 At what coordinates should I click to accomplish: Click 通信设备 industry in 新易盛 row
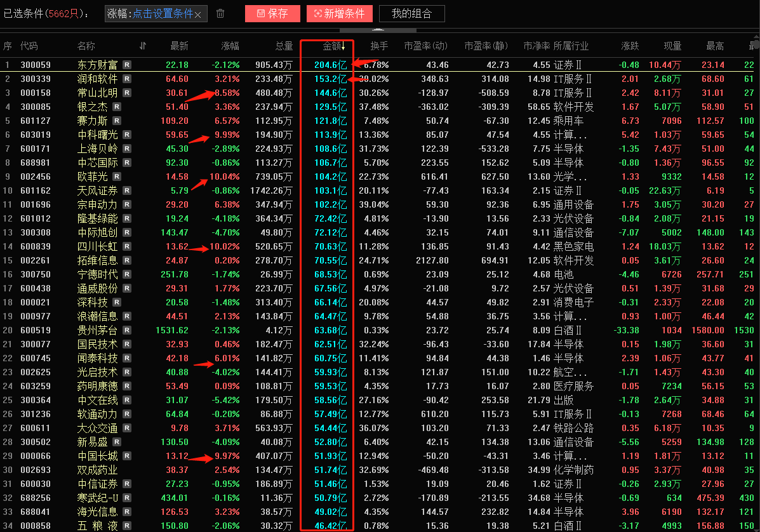tap(573, 442)
